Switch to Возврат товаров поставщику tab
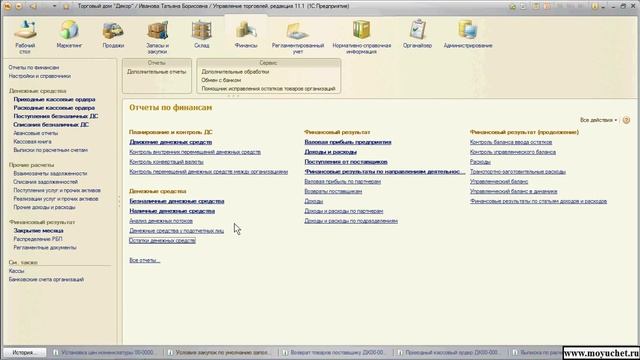The width and height of the screenshot is (640, 360). (x=334, y=352)
